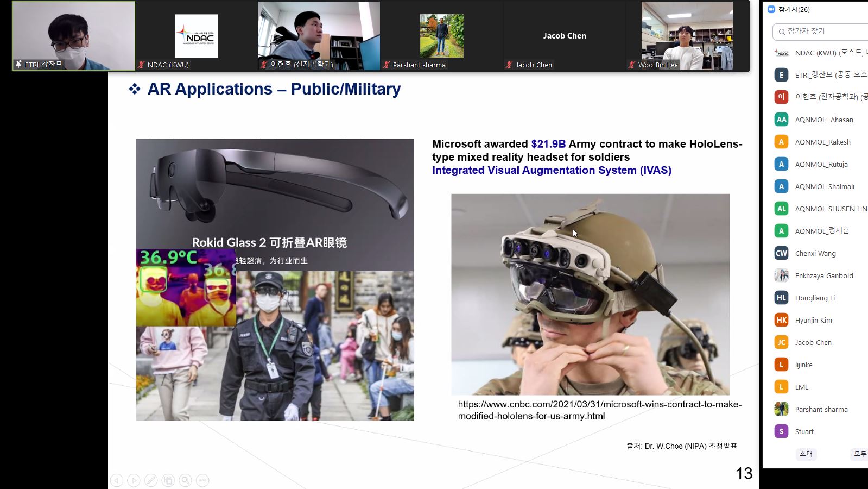The width and height of the screenshot is (868, 489).
Task: Open slideshow more options ellipsis
Action: tap(202, 480)
